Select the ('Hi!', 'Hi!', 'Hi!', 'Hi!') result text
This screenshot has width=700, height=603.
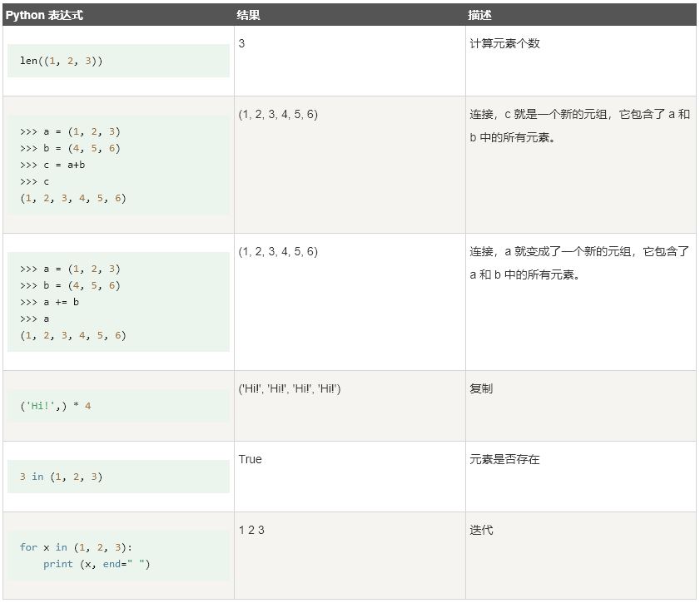point(289,388)
